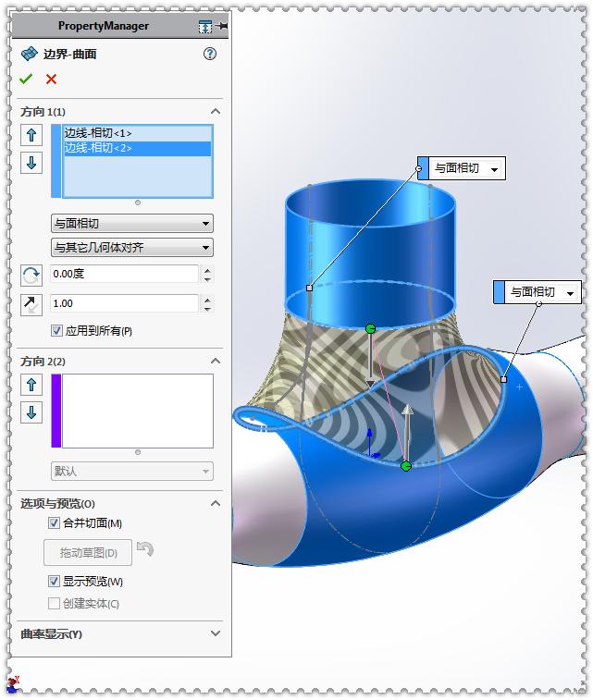Decrease tangent length with down spinner
The height and width of the screenshot is (700, 593).
point(207,309)
